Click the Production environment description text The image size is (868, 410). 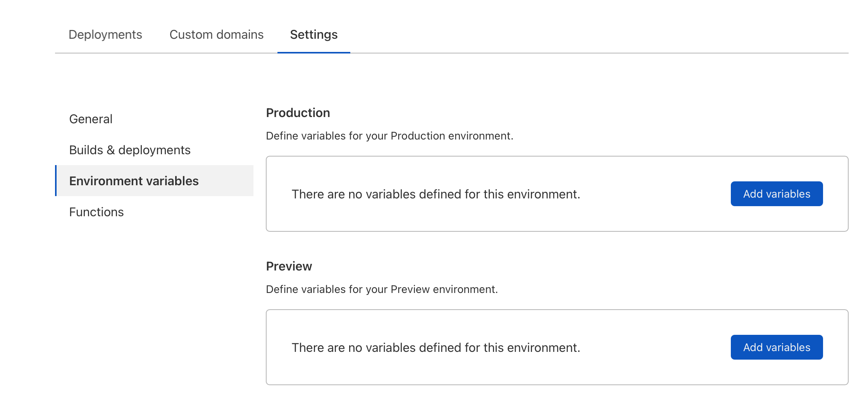click(389, 136)
